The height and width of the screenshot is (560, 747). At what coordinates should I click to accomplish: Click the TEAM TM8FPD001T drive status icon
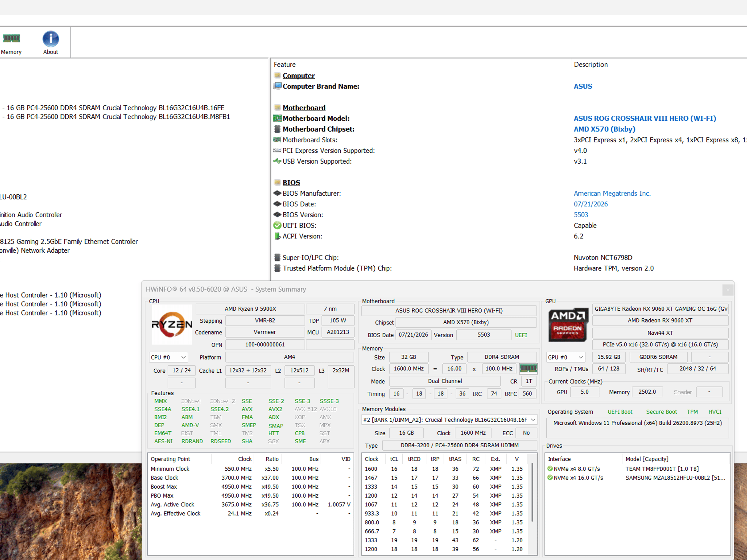tap(550, 468)
